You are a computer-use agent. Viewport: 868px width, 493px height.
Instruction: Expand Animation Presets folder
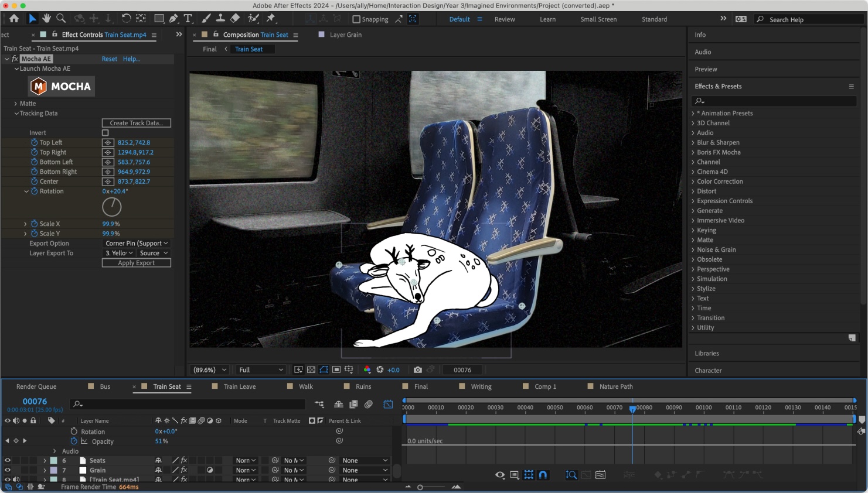693,114
